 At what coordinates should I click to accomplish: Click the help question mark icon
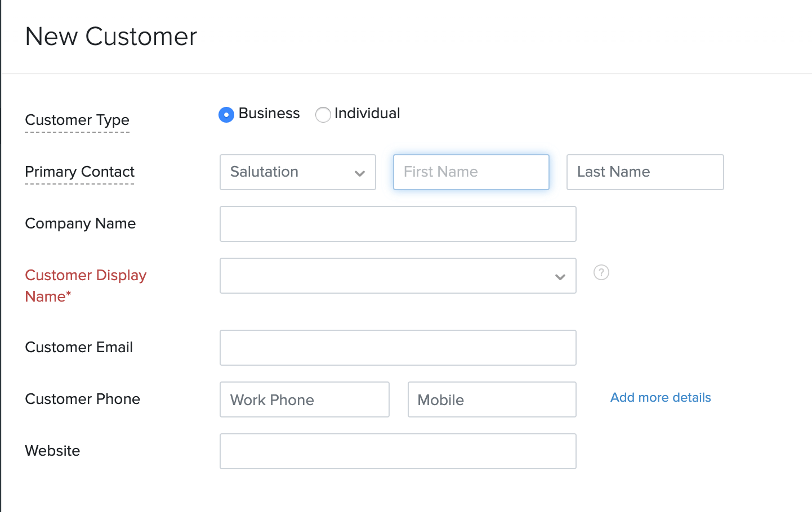pyautogui.click(x=601, y=273)
